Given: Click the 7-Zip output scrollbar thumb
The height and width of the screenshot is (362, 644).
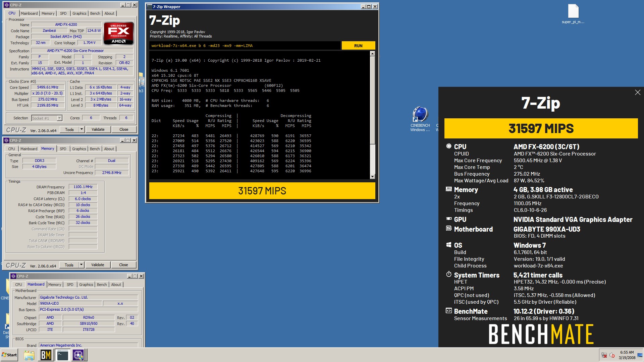Looking at the screenshot, I should 372,100.
